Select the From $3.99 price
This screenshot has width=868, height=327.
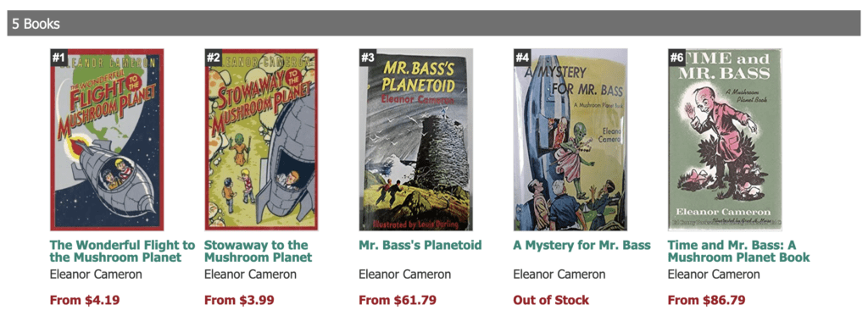[239, 301]
